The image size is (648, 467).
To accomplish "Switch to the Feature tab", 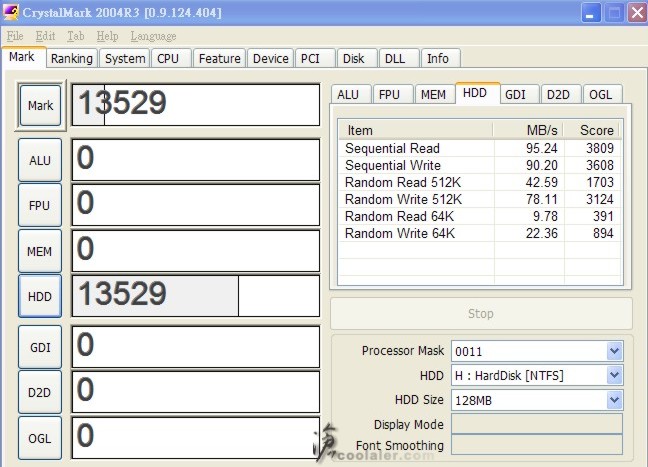I will click(x=219, y=58).
